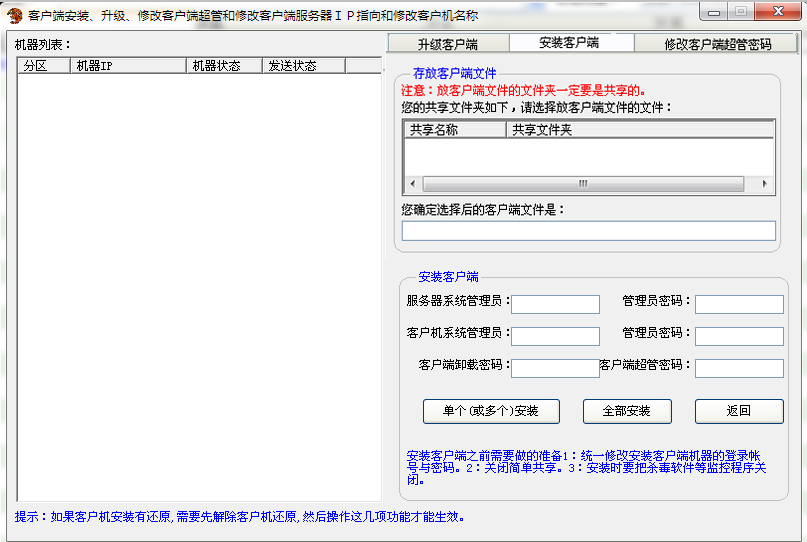The width and height of the screenshot is (807, 542).
Task: Switch to the 升级客户端 tab
Action: [447, 44]
